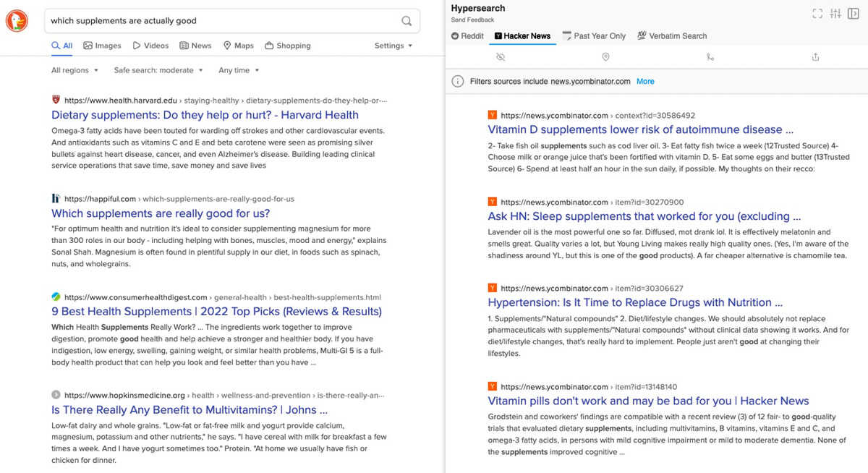Viewport: 868px width, 473px height.
Task: Click the news.ycombinator.com item?id=30306627 URL
Action: (592, 288)
